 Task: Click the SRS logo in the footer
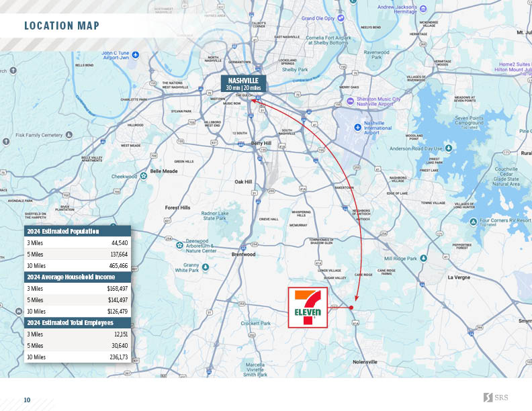(496, 398)
